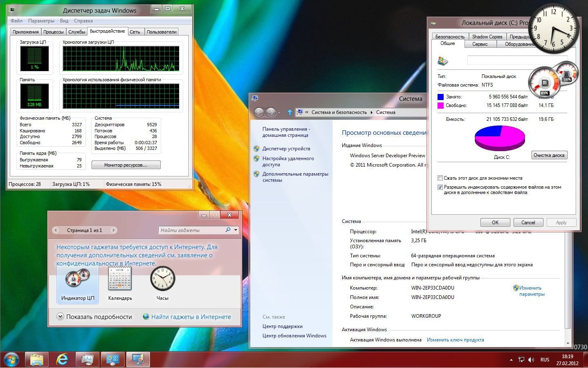Open Advanced system settings link

[x=295, y=177]
